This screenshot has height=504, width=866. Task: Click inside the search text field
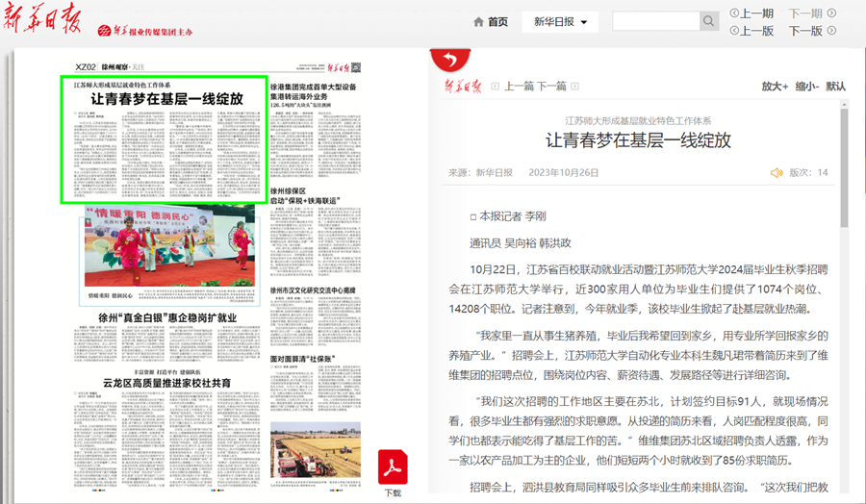655,21
